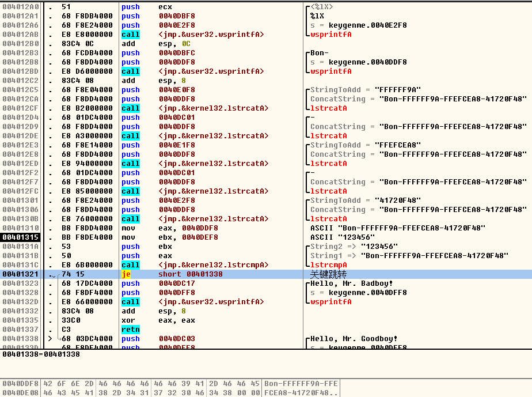Select address 004012C2 row
This screenshot has height=397, width=532.
click(21, 81)
